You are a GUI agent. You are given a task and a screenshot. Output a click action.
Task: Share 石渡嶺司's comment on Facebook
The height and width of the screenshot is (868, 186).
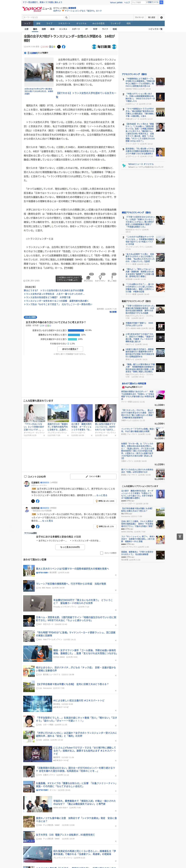[38, 501]
